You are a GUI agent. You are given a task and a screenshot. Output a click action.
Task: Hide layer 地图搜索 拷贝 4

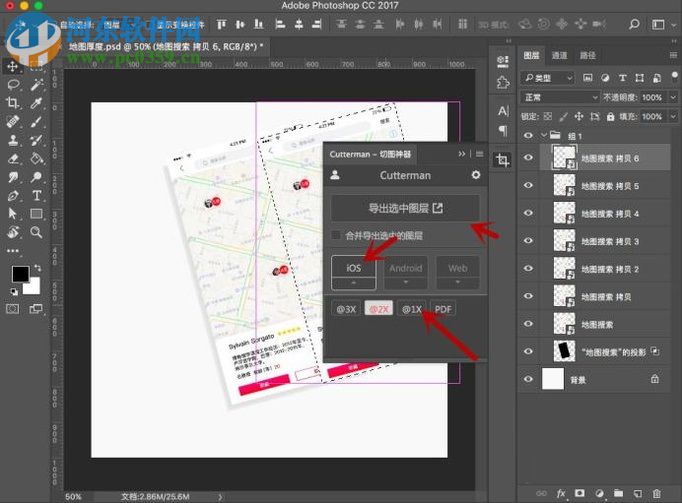point(528,213)
